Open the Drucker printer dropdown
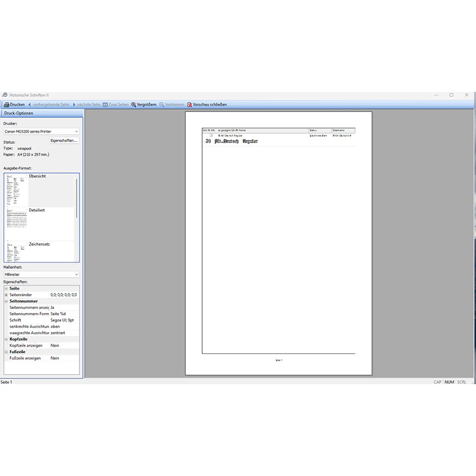Image resolution: width=476 pixels, height=476 pixels. click(41, 132)
